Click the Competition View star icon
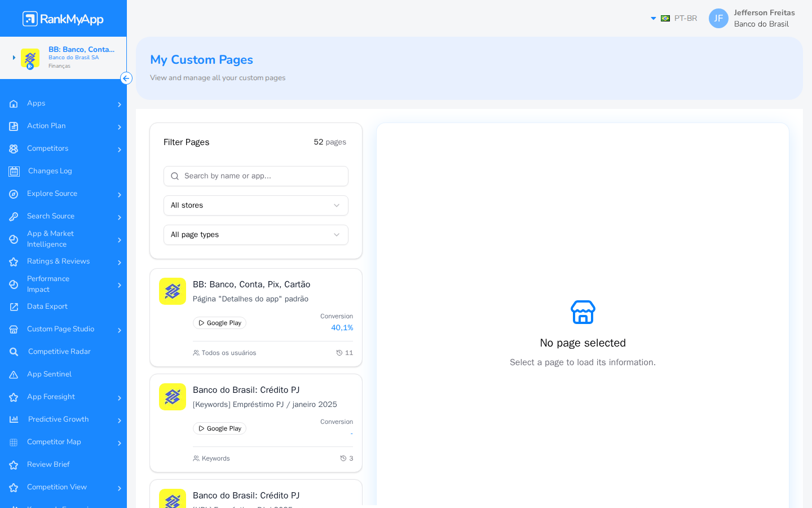Viewport: 812px width, 508px height. [x=14, y=488]
